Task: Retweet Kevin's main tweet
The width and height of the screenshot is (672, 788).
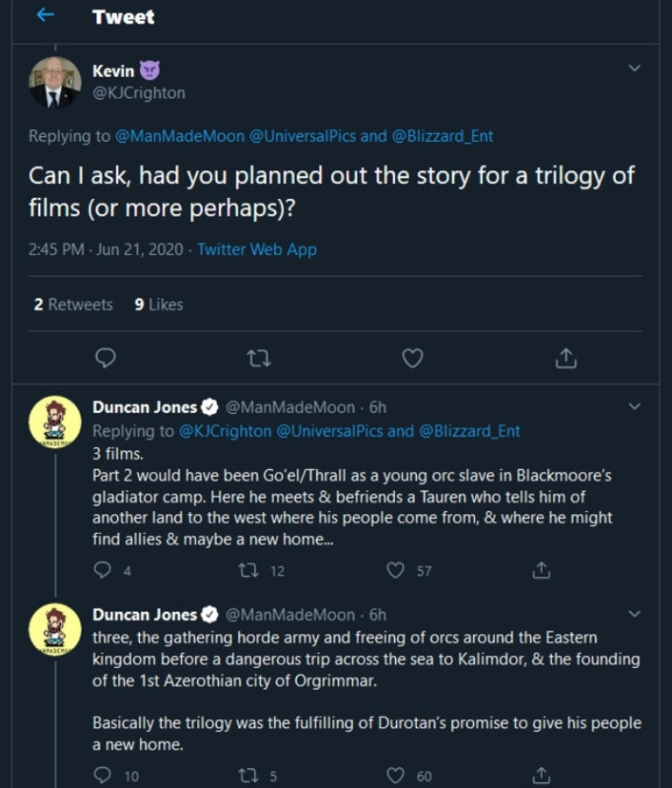Action: click(x=259, y=358)
